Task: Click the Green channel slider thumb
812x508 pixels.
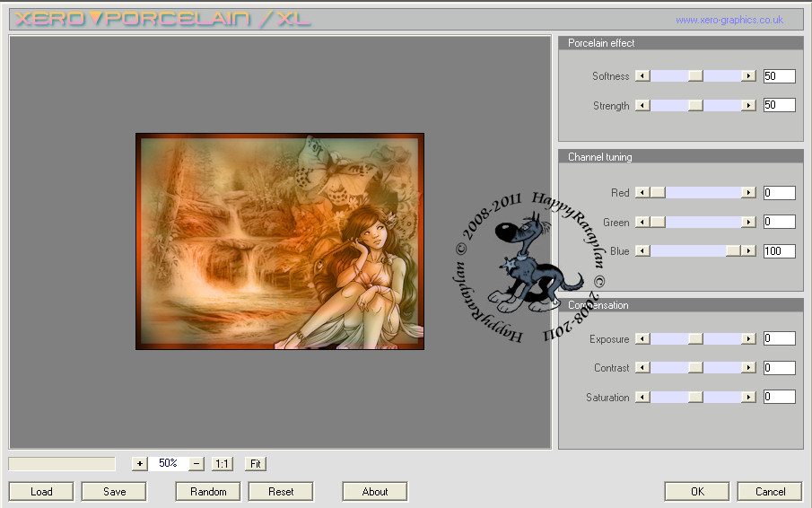Action: pos(658,222)
